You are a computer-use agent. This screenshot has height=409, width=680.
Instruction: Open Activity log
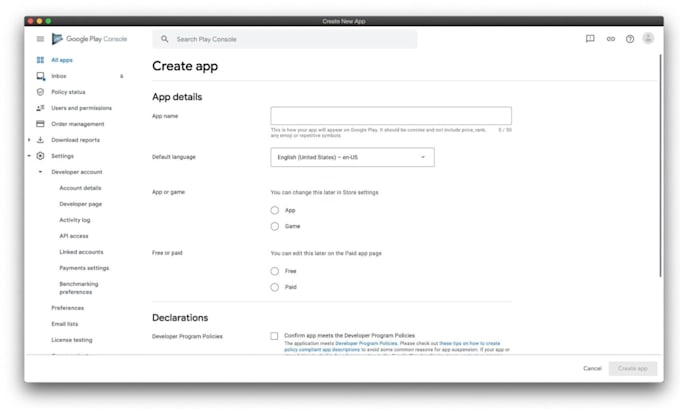75,220
